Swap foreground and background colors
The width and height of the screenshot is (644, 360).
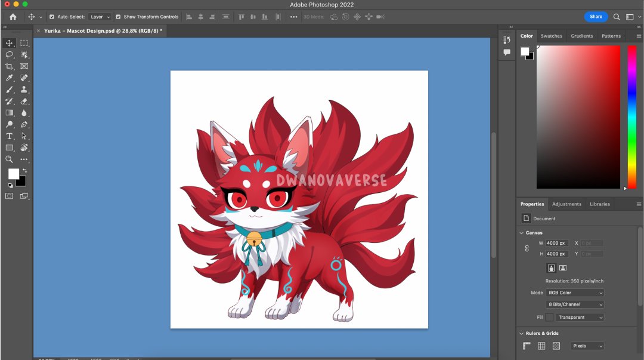coord(25,170)
